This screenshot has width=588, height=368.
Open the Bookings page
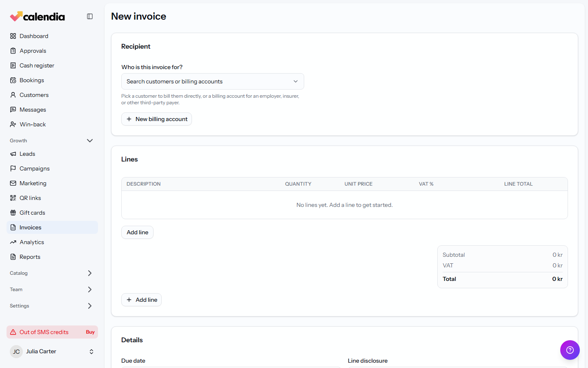pyautogui.click(x=52, y=80)
